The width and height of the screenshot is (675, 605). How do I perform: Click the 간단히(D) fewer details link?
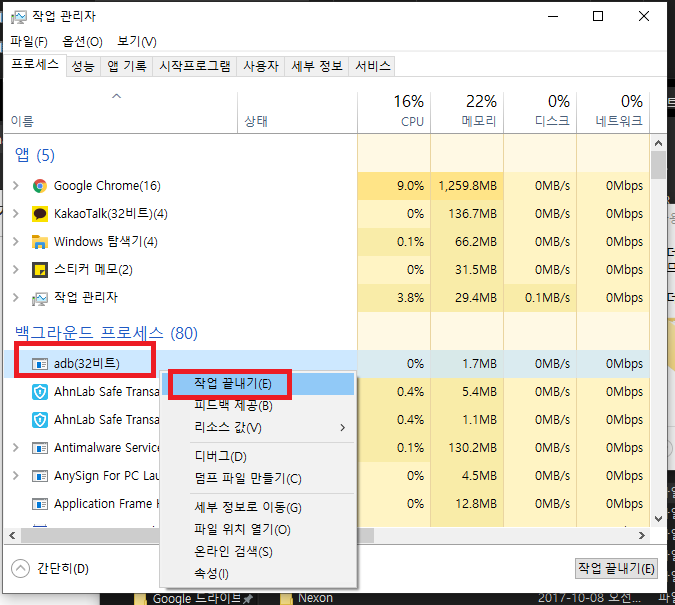click(63, 569)
